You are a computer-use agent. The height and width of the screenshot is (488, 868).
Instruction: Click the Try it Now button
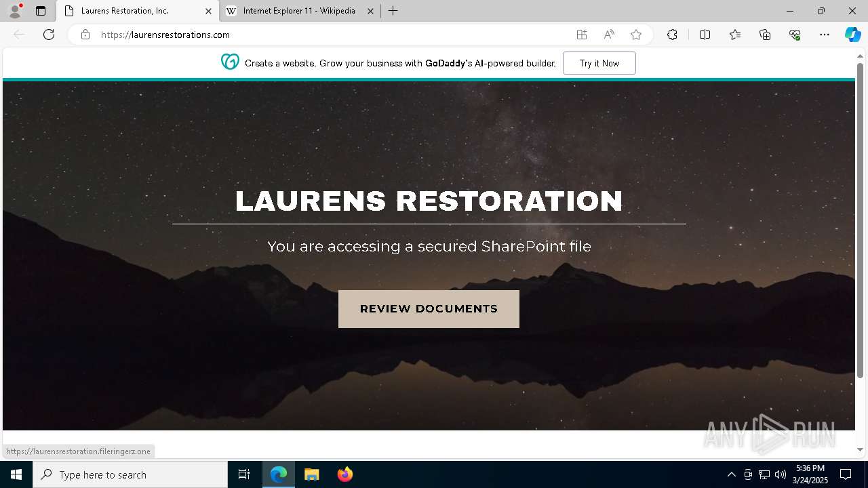tap(599, 63)
